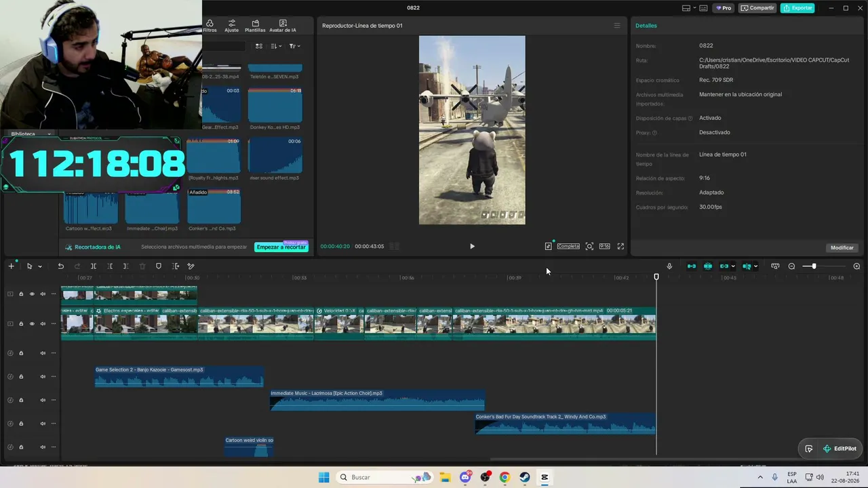Open the selection tool mode dropdown
This screenshot has height=488, width=868.
point(40,266)
